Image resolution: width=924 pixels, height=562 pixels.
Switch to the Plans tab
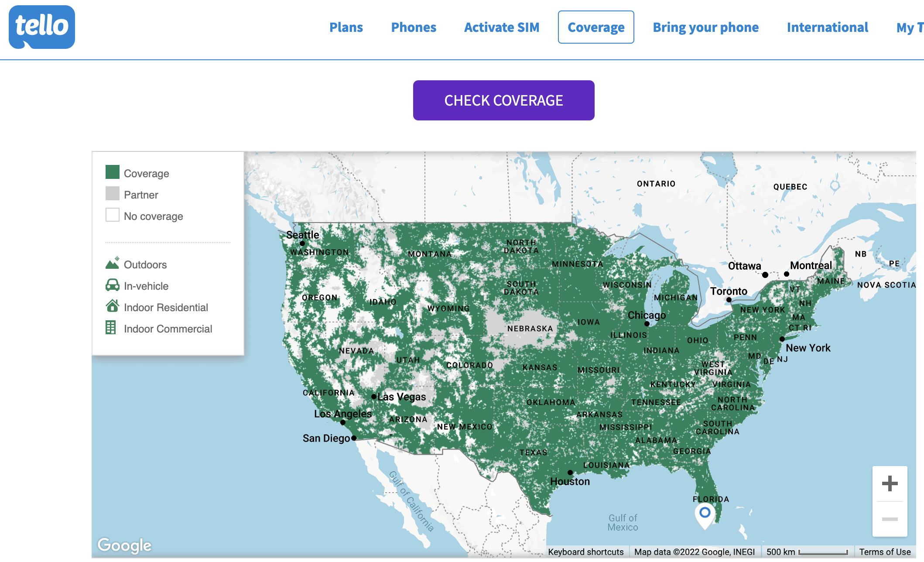(x=346, y=27)
